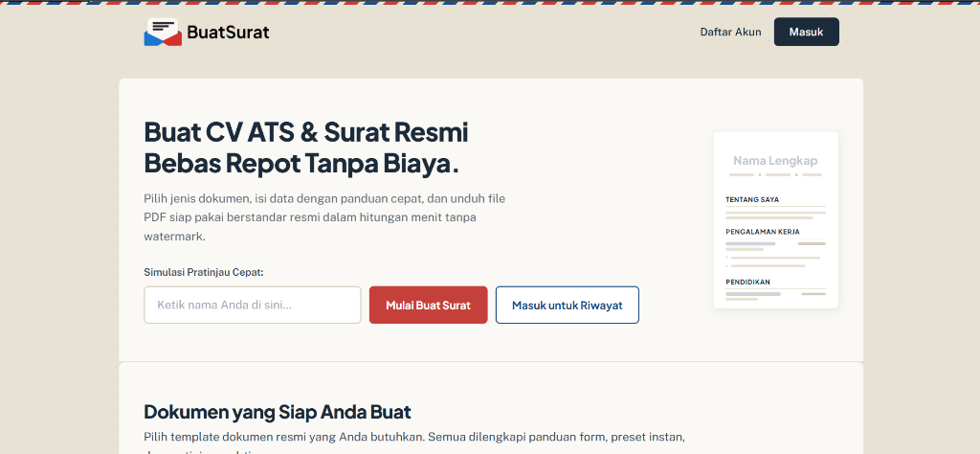980x454 pixels.
Task: Click the 'Nama Lengkap' preview heading
Action: click(775, 161)
